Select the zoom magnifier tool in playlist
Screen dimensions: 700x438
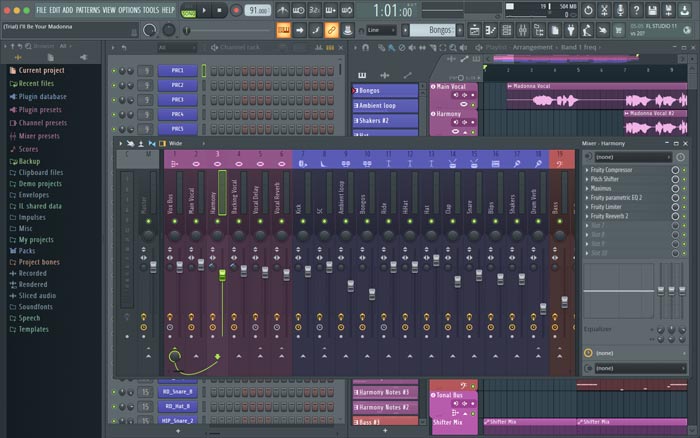coord(453,47)
